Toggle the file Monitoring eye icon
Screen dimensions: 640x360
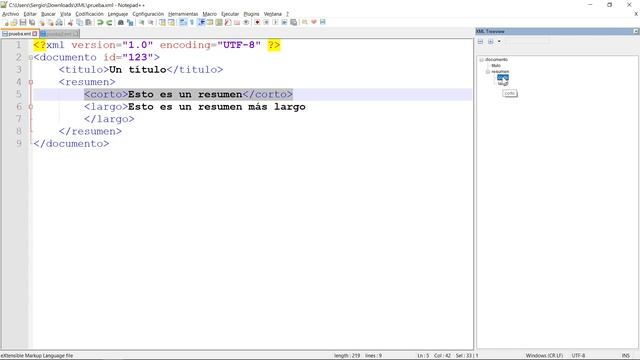[x=246, y=22]
